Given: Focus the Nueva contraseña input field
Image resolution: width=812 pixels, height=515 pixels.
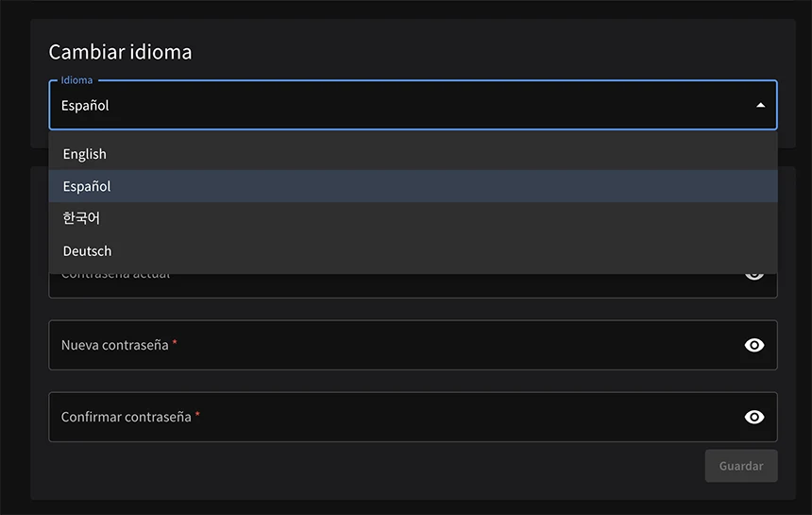Looking at the screenshot, I should [425, 345].
